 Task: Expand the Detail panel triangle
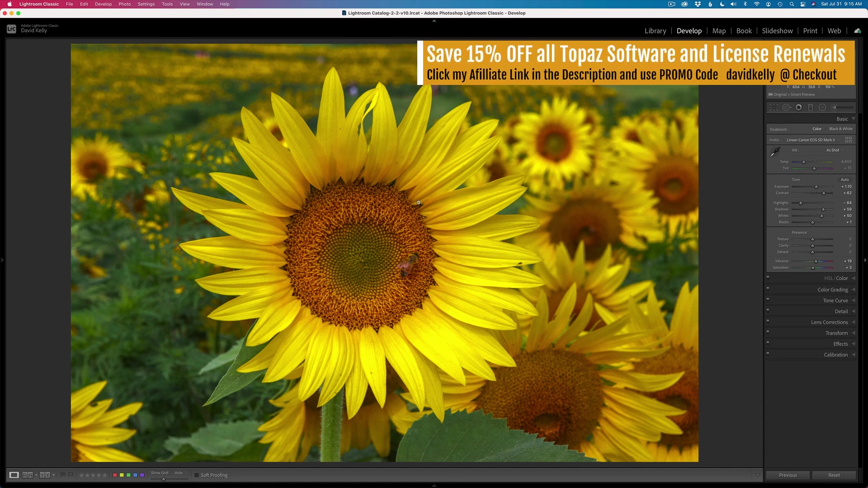[854, 311]
